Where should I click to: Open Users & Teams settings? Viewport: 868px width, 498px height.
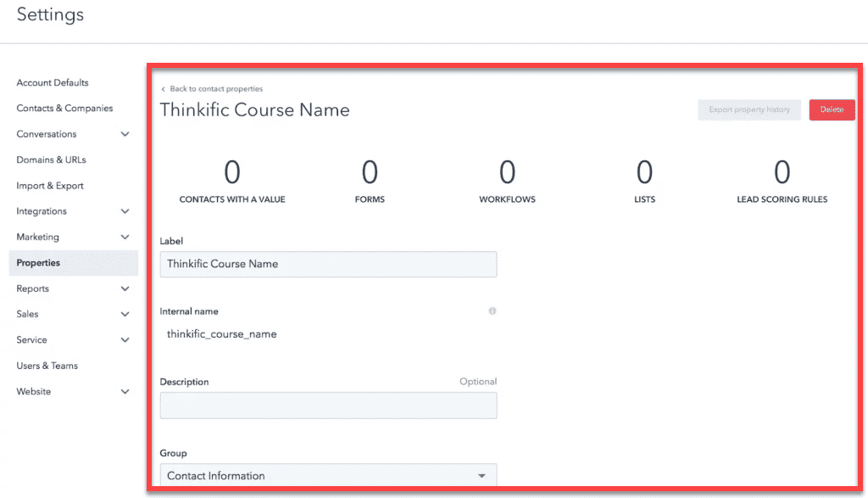click(47, 366)
